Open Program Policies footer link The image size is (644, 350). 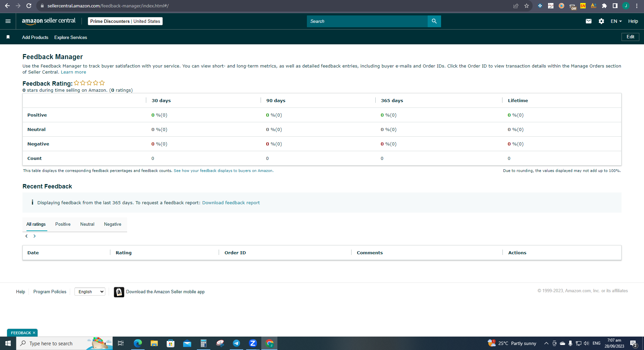(x=50, y=292)
